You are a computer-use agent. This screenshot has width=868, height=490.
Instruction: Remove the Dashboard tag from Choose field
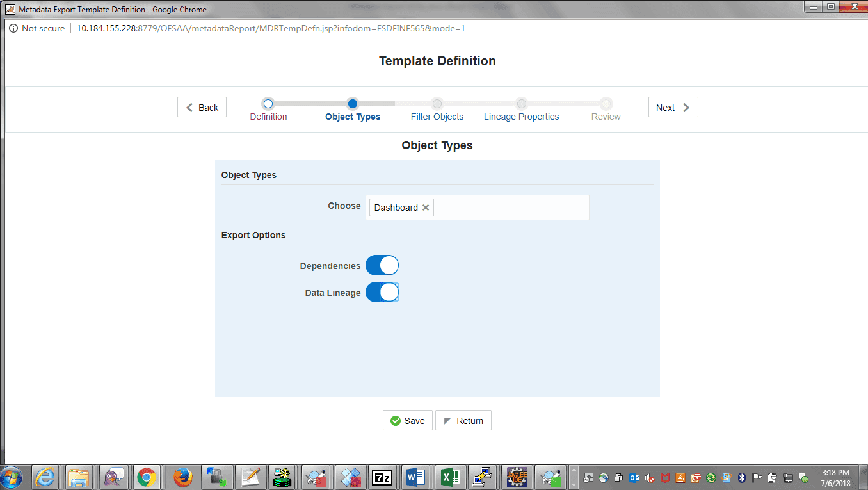pyautogui.click(x=425, y=207)
